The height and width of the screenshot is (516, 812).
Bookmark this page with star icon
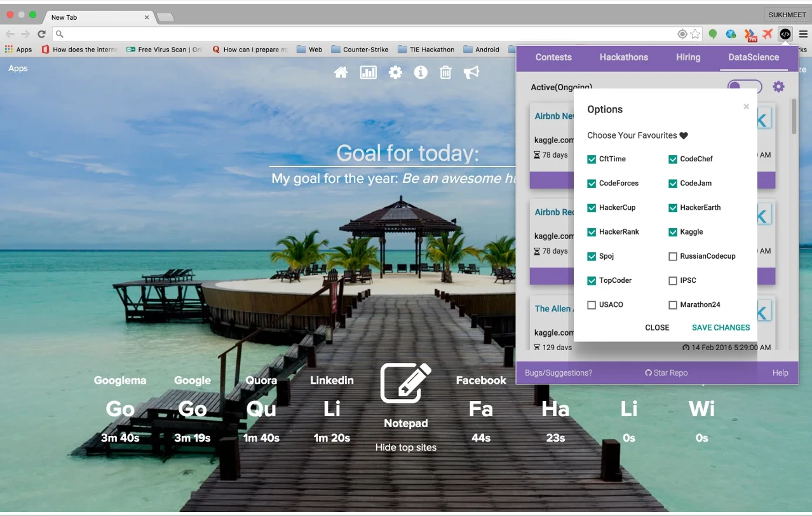(696, 34)
